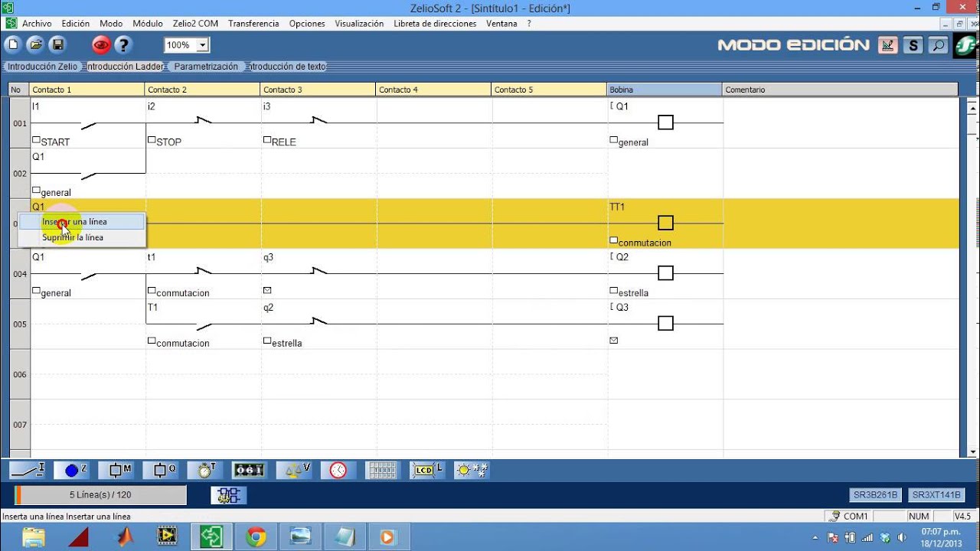
Task: Switch to Introducción de texto tab
Action: click(288, 67)
